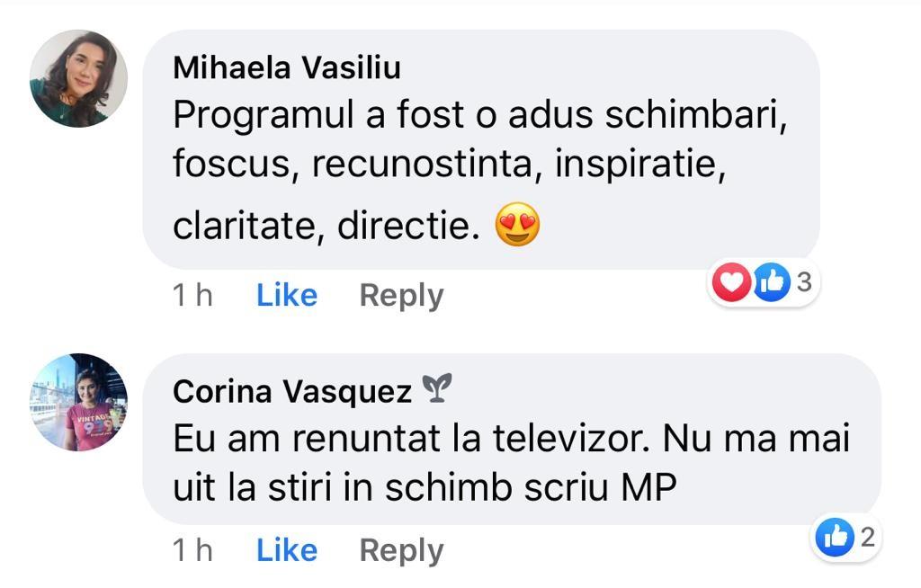This screenshot has width=921, height=588.
Task: Like Mihaela Vasiliu's comment
Action: pyautogui.click(x=287, y=295)
